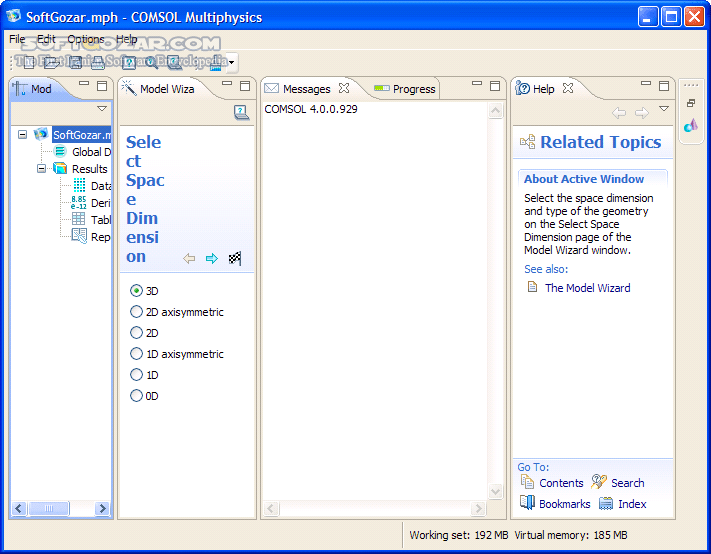Open the Options menu
Screen dimensions: 711x554
pyautogui.click(x=85, y=39)
